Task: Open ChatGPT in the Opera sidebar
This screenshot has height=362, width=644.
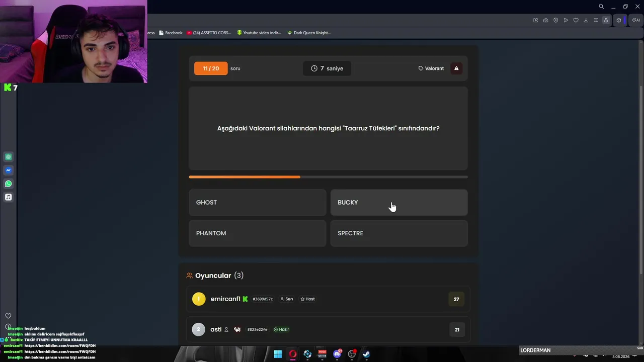Action: coord(8,157)
